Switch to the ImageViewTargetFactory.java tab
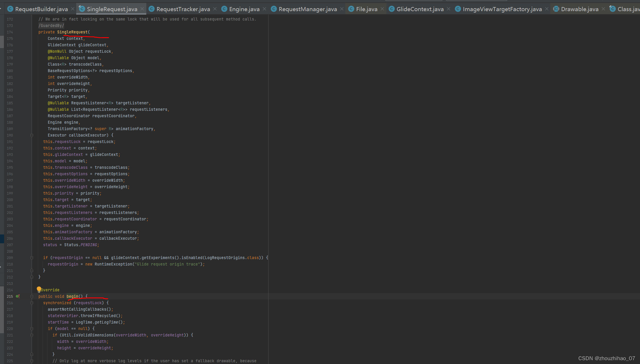The height and width of the screenshot is (364, 640). click(502, 9)
